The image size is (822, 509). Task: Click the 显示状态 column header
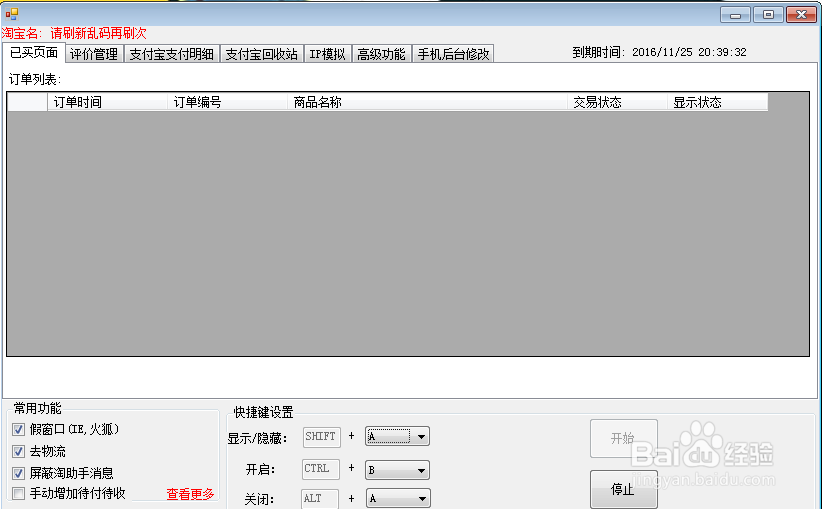(x=718, y=102)
